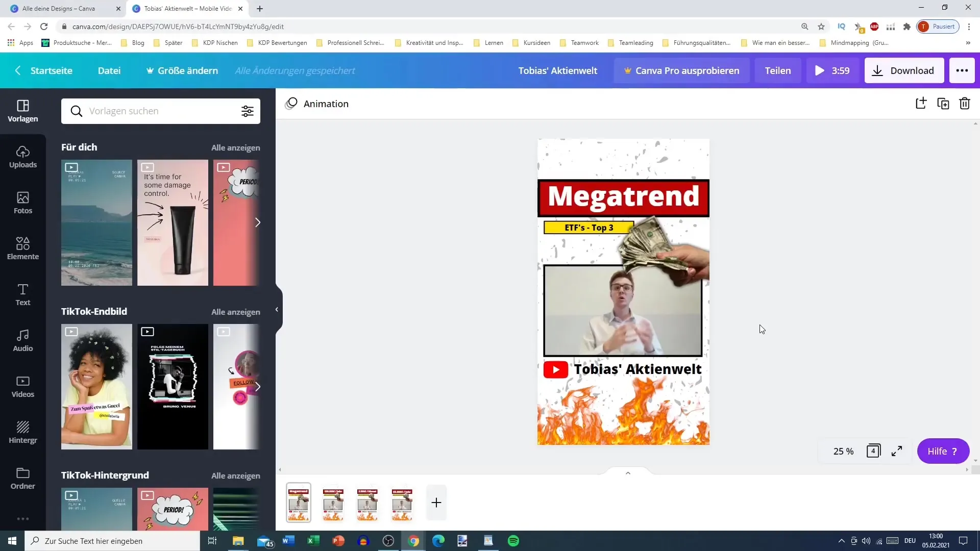Open the grid view page counter icon
Screen dimensions: 980x551
click(x=873, y=451)
